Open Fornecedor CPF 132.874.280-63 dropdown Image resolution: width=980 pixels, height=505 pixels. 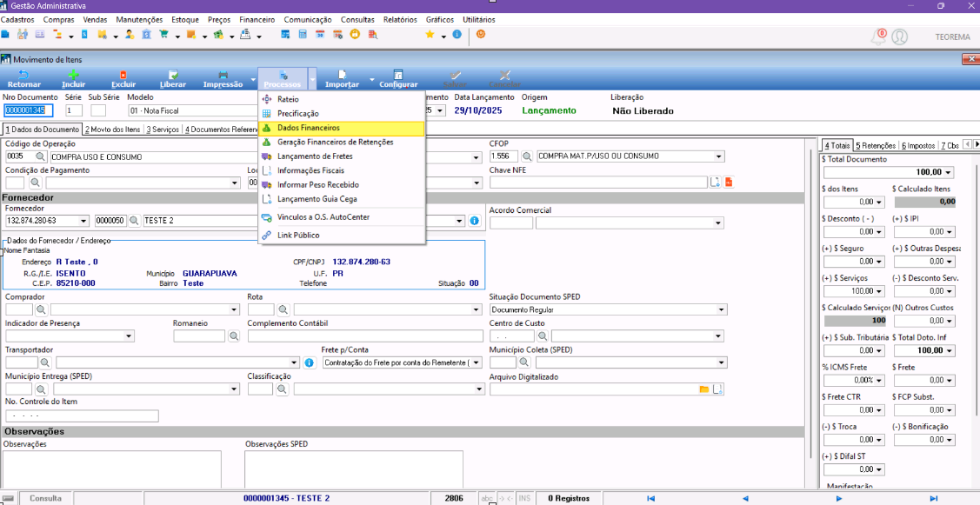pos(83,221)
